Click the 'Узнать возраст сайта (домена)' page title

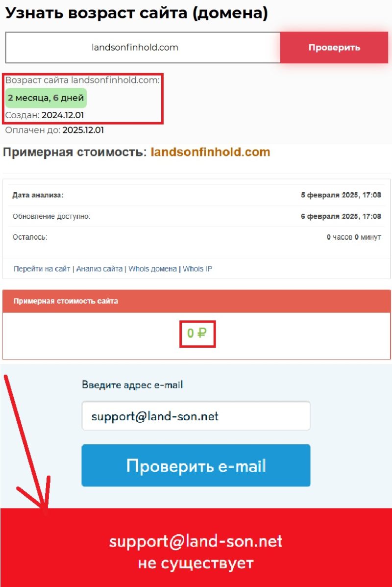pyautogui.click(x=137, y=13)
